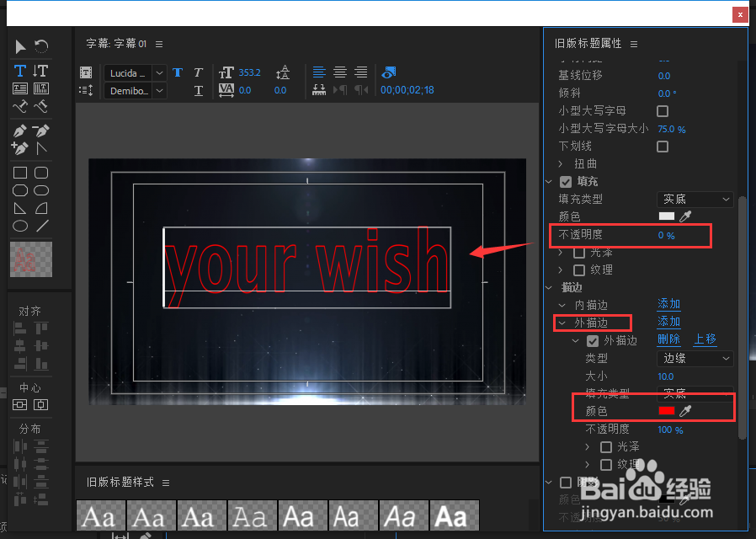Viewport: 756px width, 539px height.
Task: Enable the 小型大写字母 checkbox
Action: tap(663, 111)
